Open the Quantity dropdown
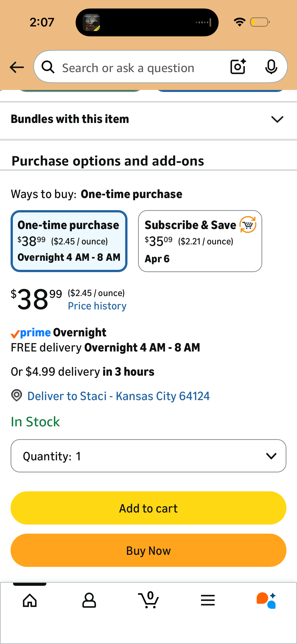The height and width of the screenshot is (644, 297). [x=148, y=456]
